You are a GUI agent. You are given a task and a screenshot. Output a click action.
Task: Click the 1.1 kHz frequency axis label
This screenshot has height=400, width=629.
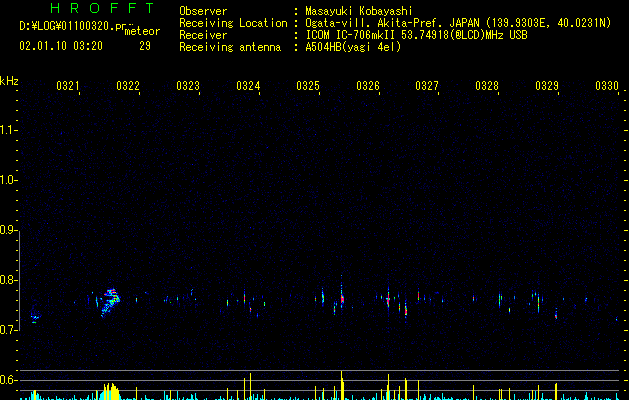[8, 130]
